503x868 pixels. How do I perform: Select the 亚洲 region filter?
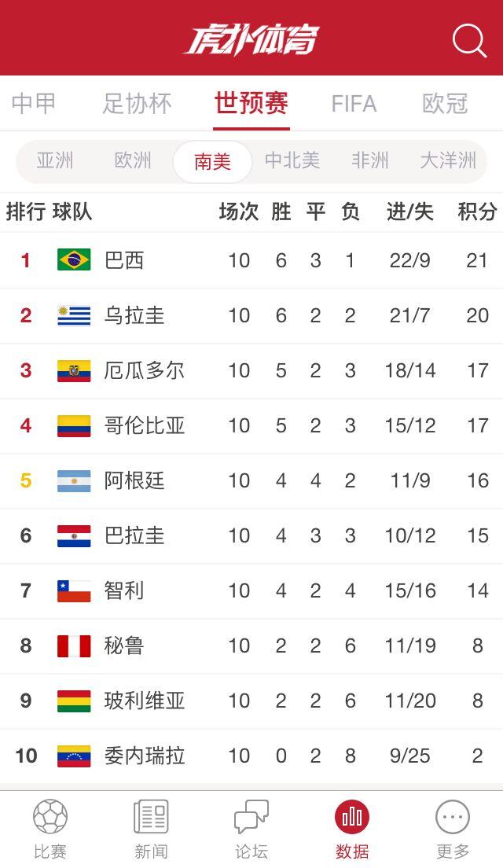[x=55, y=160]
